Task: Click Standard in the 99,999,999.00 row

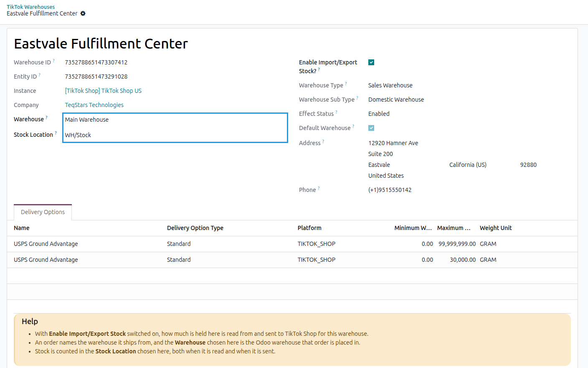Action: (179, 244)
